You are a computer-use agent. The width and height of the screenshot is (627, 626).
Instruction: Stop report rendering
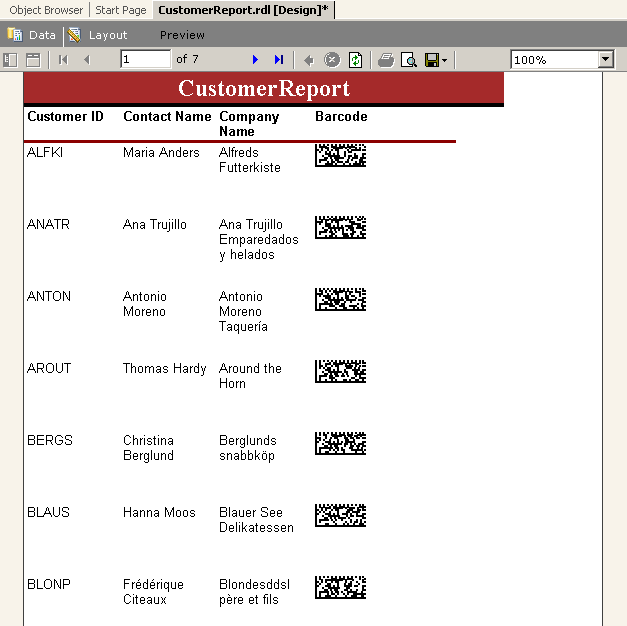(x=332, y=60)
